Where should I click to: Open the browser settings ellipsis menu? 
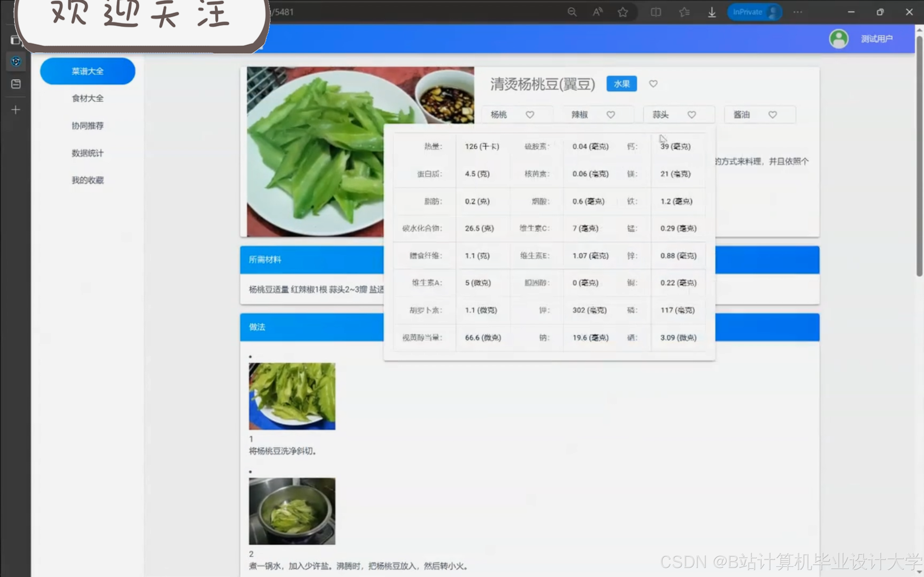click(x=798, y=12)
